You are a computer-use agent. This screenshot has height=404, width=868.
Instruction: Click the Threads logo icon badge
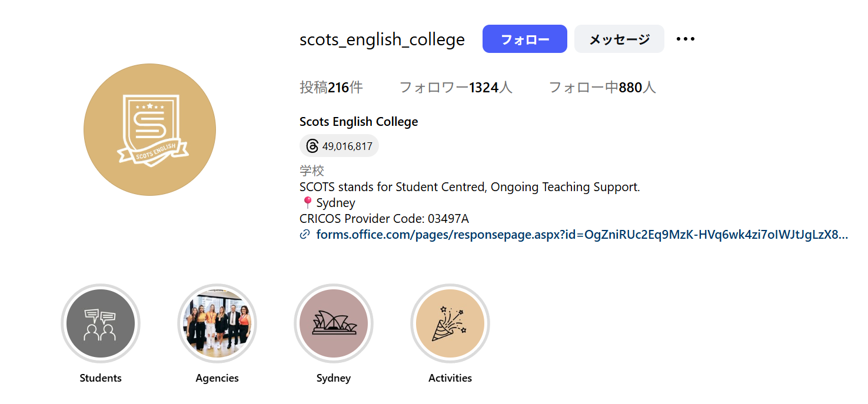coord(312,146)
